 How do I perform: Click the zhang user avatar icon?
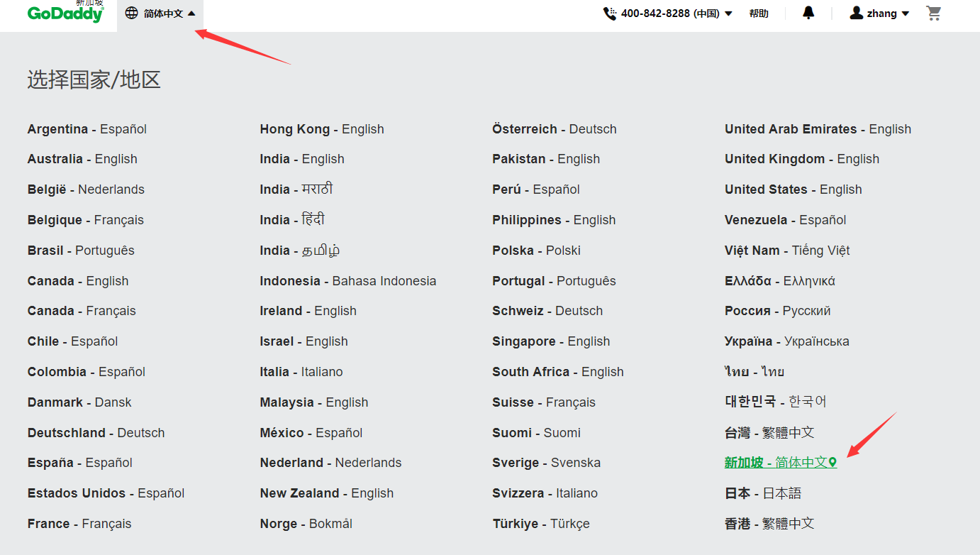coord(857,13)
